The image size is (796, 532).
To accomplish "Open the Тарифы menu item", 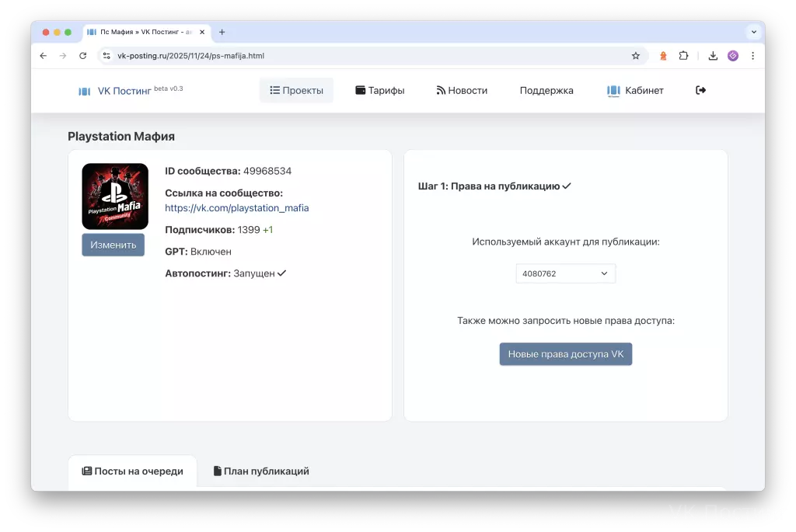I will click(380, 90).
